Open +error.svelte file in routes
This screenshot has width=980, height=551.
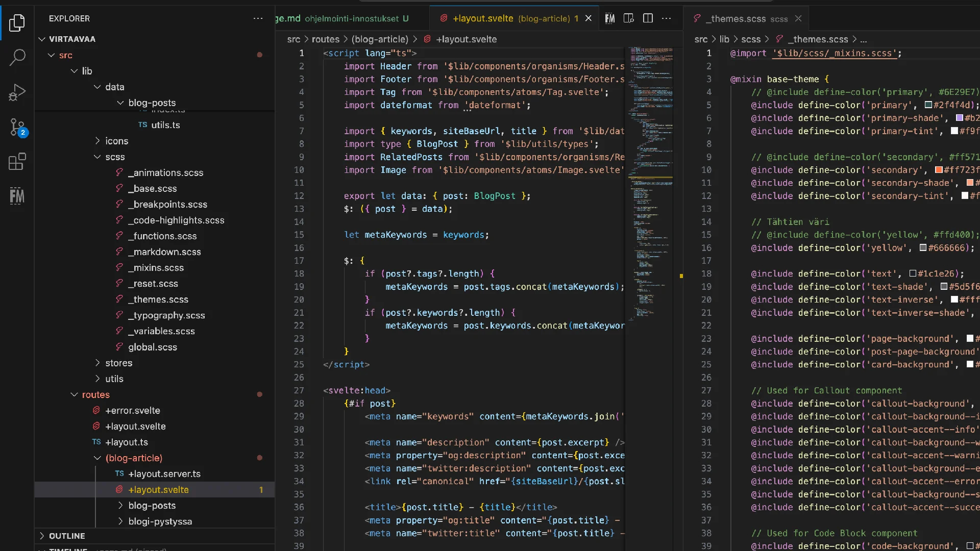tap(133, 411)
